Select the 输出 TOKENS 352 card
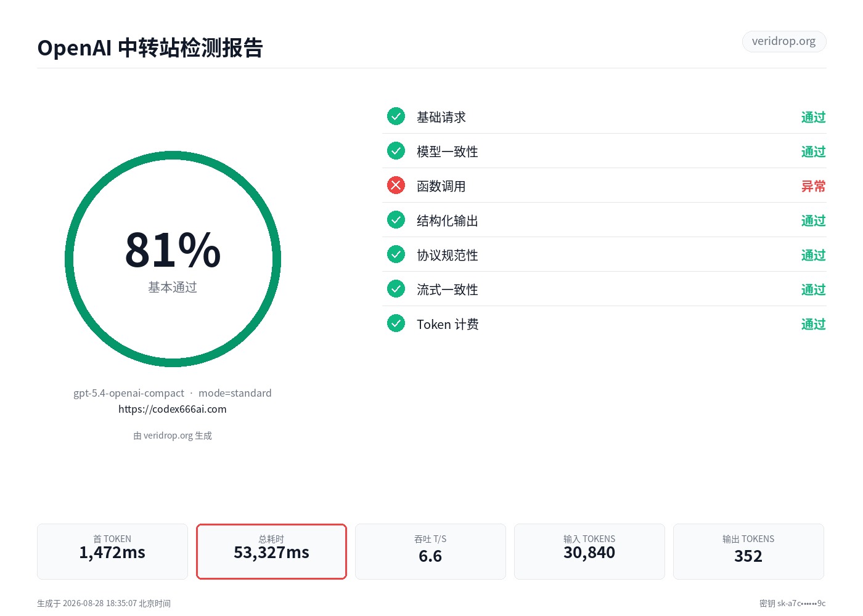 (x=748, y=551)
